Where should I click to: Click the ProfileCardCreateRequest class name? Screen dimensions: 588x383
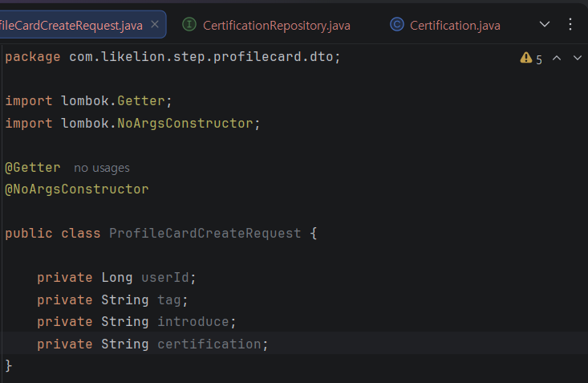click(205, 233)
